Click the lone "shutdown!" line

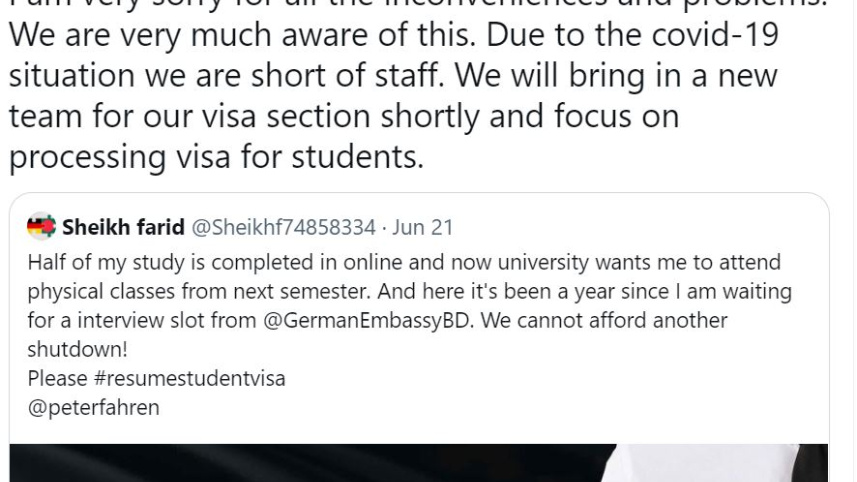[x=70, y=349]
